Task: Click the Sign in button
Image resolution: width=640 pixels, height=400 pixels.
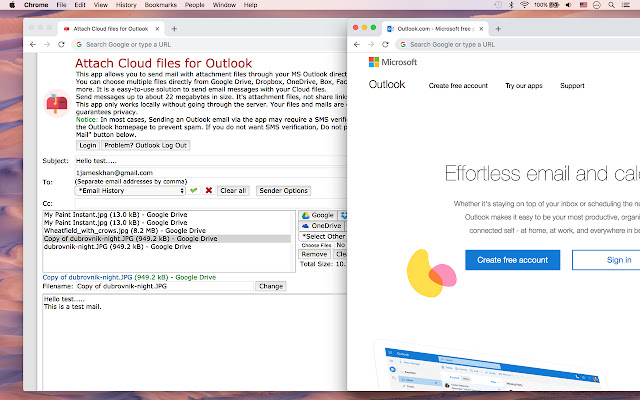Action: click(606, 260)
